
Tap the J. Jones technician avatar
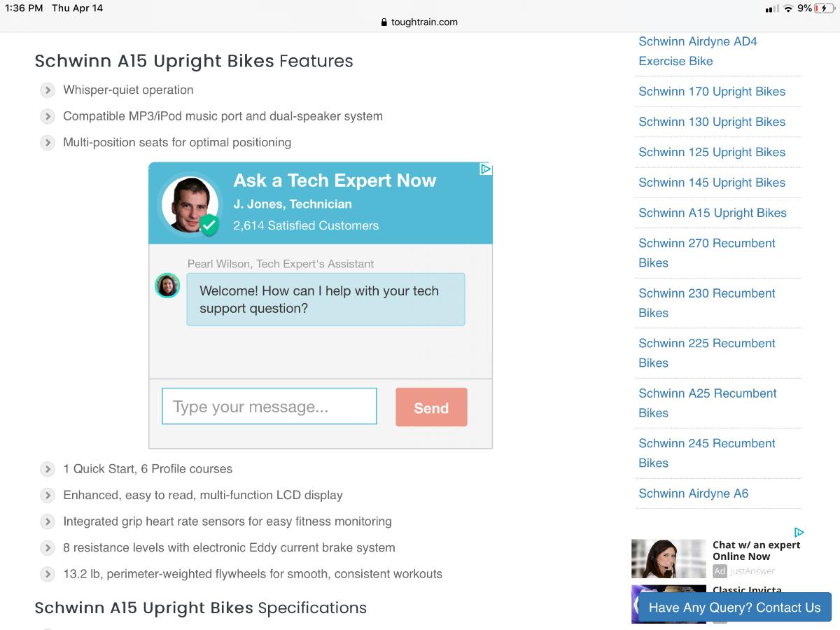tap(190, 204)
